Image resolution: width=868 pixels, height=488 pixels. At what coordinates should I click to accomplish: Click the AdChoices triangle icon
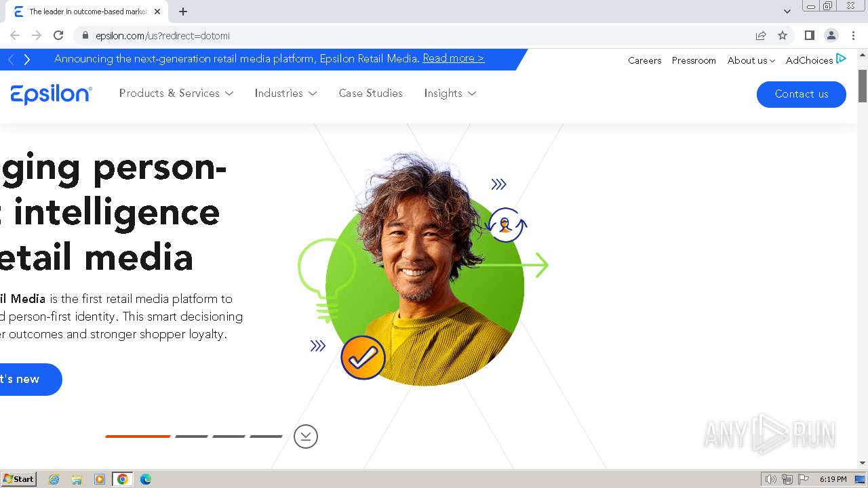coord(841,59)
